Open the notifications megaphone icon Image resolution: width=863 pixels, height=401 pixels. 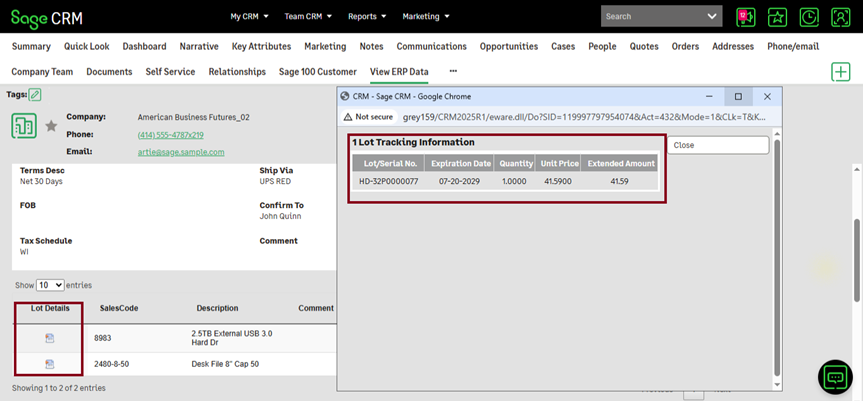pos(745,17)
